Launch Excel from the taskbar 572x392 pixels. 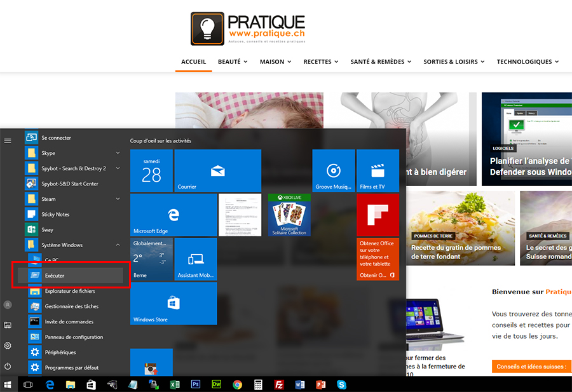tap(175, 385)
